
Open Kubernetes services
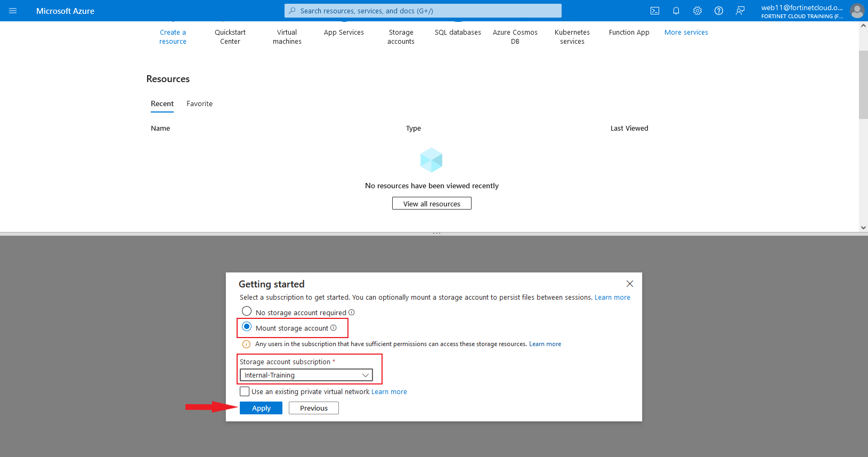[572, 37]
